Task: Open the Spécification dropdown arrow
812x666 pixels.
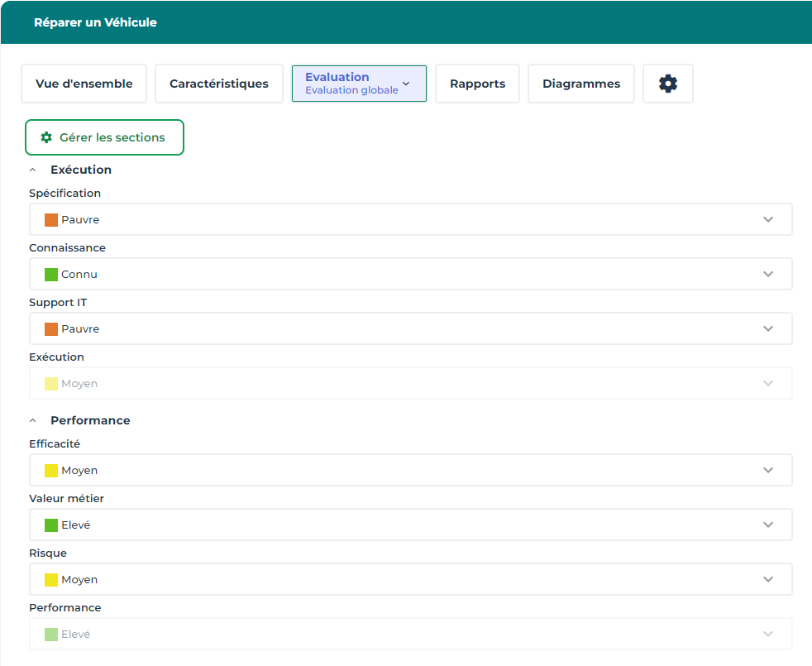Action: click(x=768, y=219)
